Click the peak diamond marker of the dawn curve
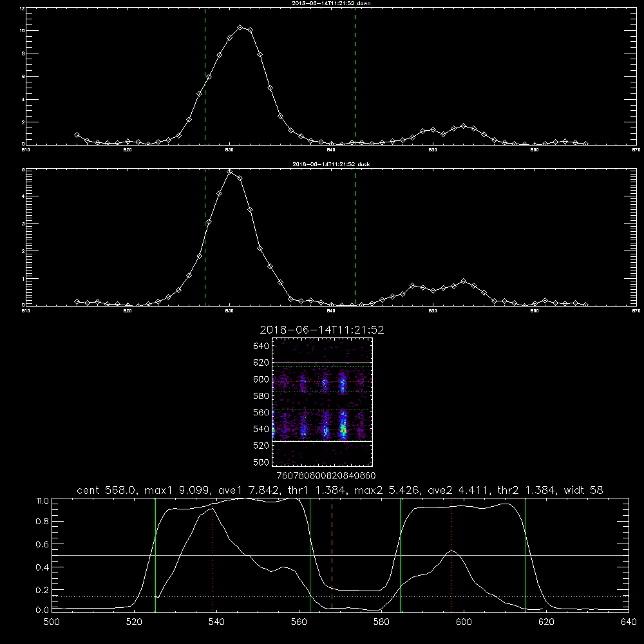644x644 pixels. point(240,28)
